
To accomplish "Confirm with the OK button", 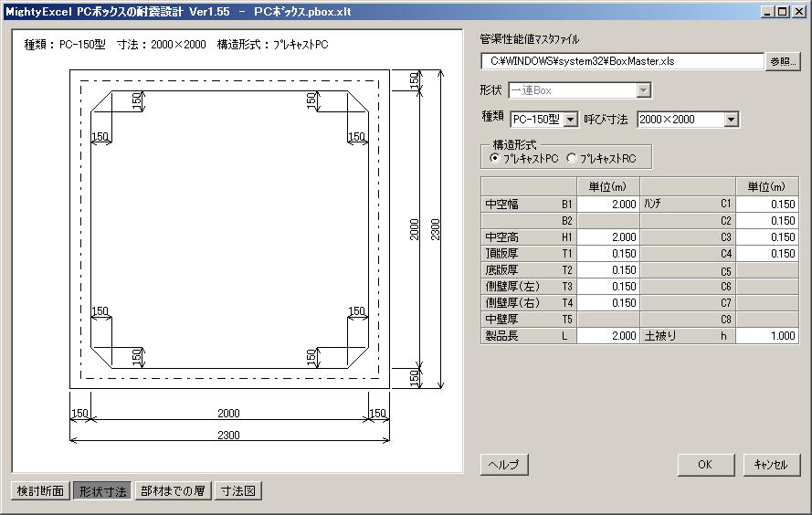I will [705, 464].
